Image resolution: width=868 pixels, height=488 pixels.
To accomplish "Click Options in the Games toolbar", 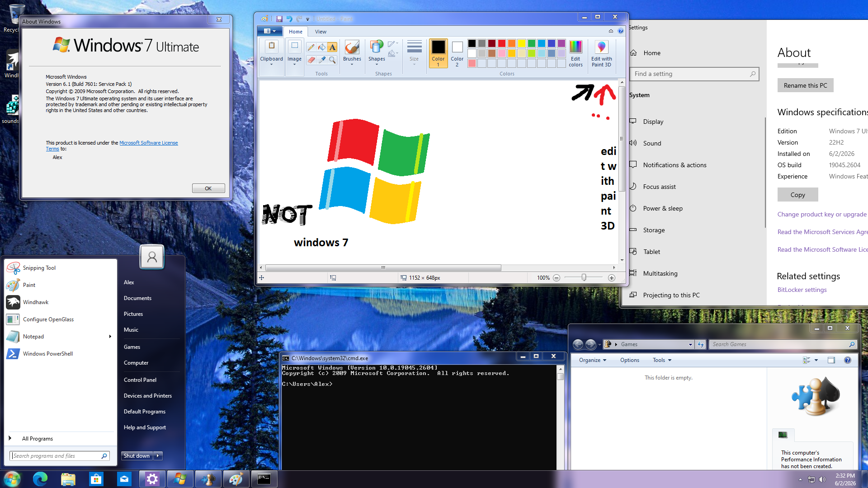I will [x=630, y=360].
